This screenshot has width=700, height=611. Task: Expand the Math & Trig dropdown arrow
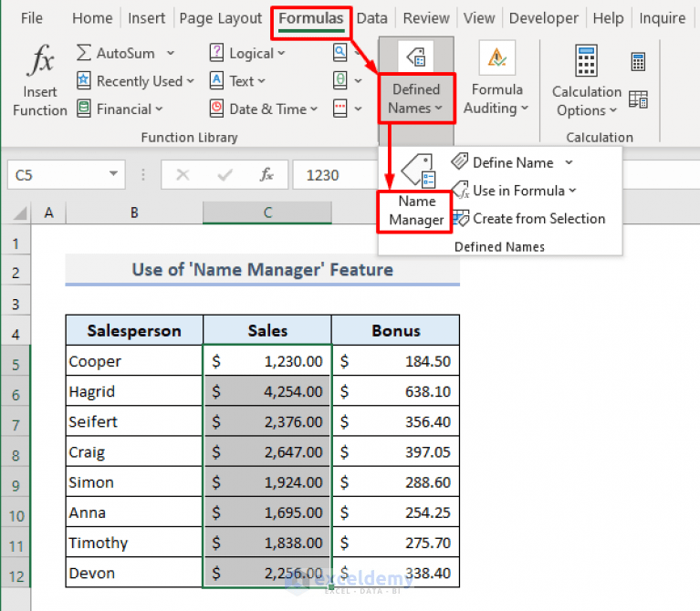[358, 81]
